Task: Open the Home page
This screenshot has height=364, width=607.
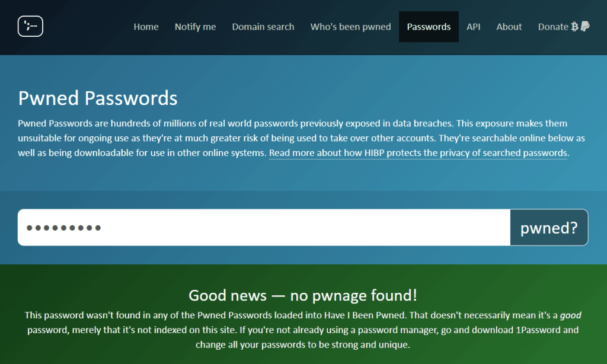Action: click(x=146, y=27)
